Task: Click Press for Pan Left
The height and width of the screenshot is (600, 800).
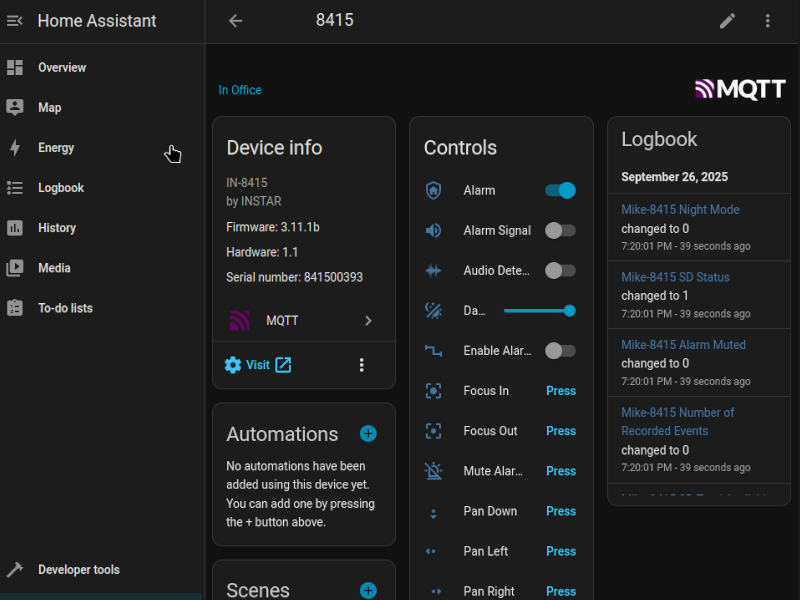Action: 561,551
